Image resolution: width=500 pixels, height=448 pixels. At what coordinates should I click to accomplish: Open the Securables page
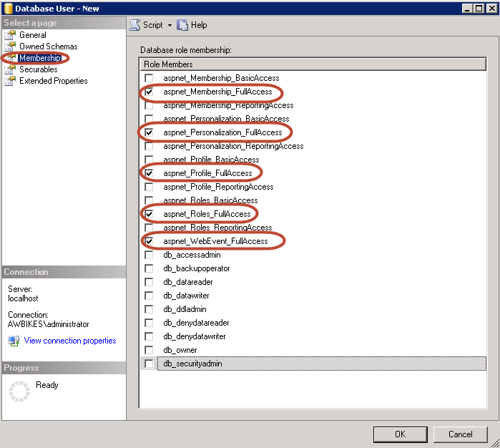[38, 69]
